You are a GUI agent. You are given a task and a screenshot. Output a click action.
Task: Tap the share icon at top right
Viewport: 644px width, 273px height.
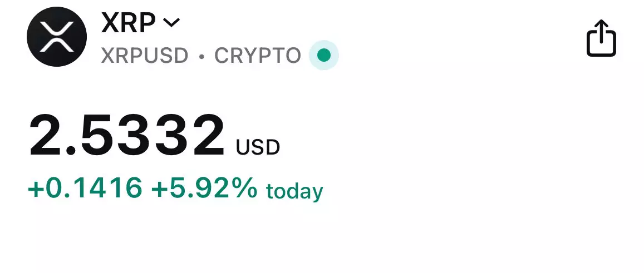click(601, 38)
